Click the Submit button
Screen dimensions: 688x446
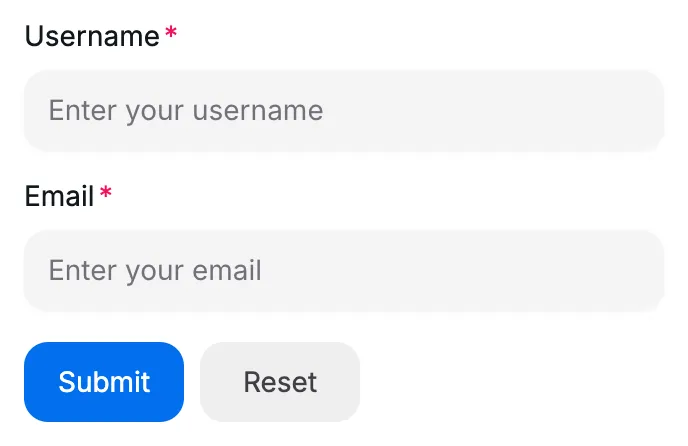[x=104, y=381]
